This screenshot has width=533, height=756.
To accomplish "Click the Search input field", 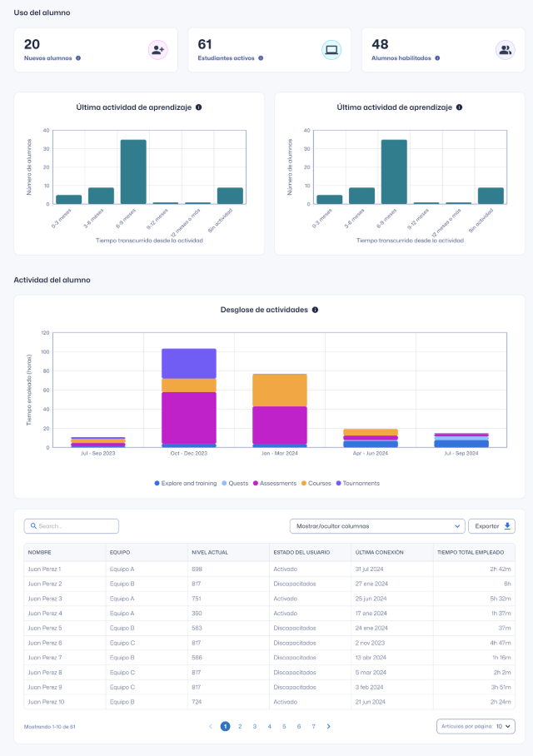I will (72, 526).
